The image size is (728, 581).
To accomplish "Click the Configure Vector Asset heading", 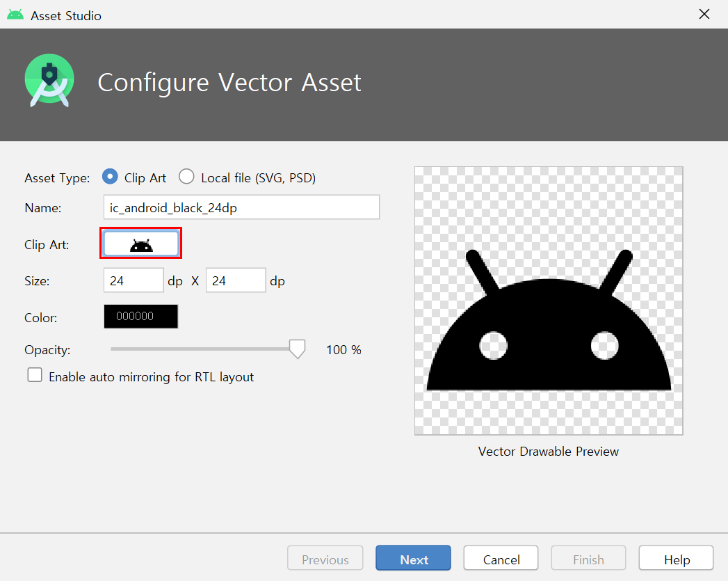I will click(229, 83).
